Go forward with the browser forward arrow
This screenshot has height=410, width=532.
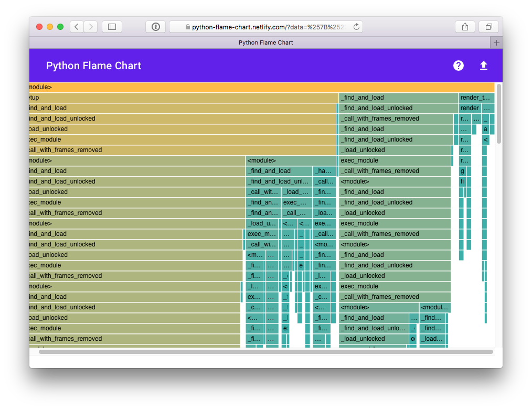pyautogui.click(x=90, y=27)
